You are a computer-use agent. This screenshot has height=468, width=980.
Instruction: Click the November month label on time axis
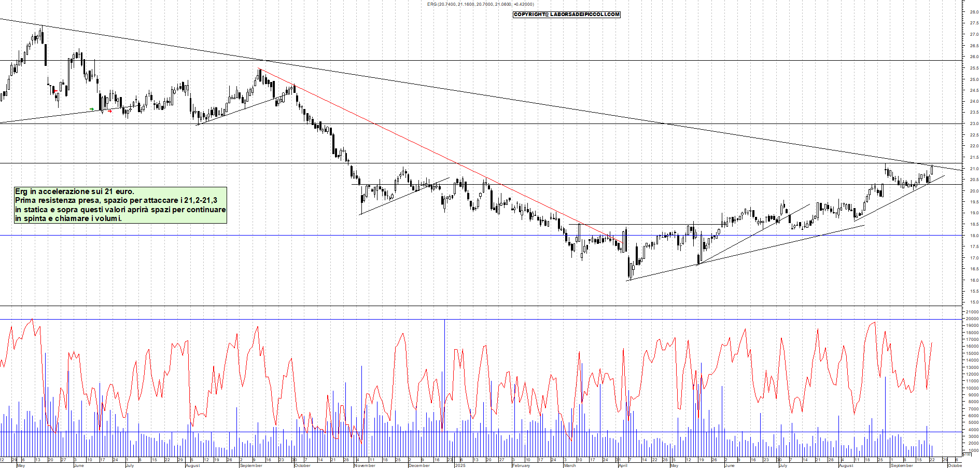point(365,465)
